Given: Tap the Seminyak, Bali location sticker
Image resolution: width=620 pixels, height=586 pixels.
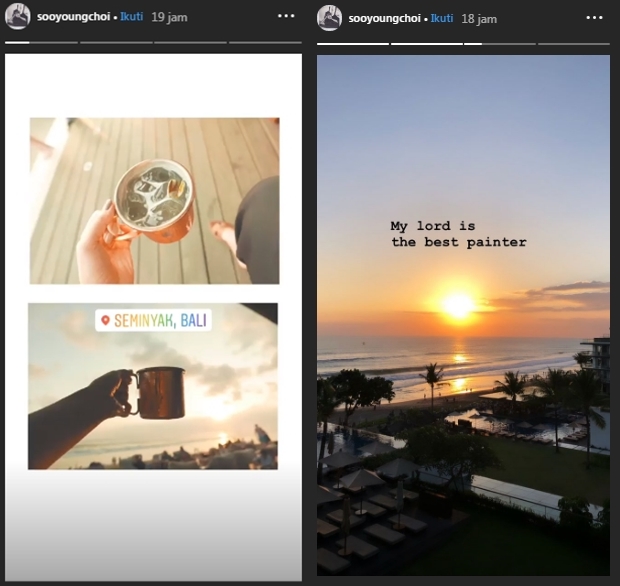Looking at the screenshot, I should point(153,320).
